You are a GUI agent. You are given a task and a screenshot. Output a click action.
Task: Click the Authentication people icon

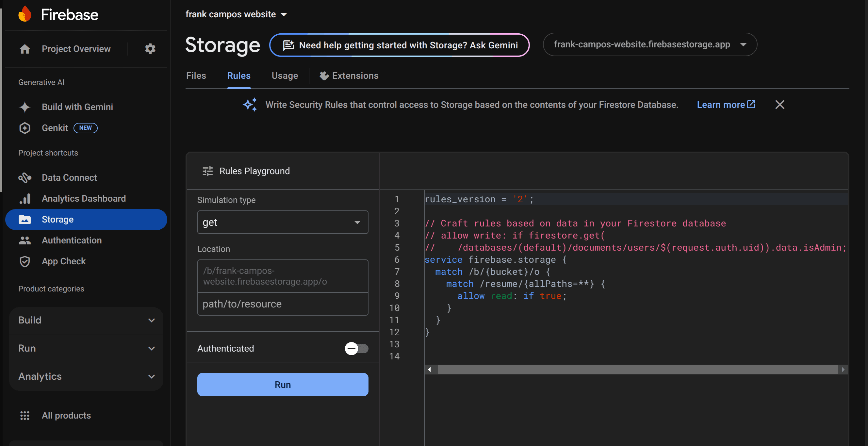[25, 240]
